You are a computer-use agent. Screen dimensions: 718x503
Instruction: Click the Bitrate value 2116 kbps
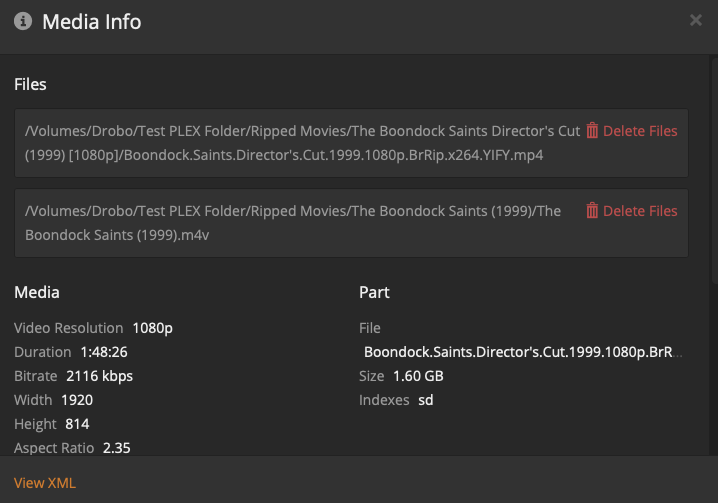pyautogui.click(x=99, y=376)
